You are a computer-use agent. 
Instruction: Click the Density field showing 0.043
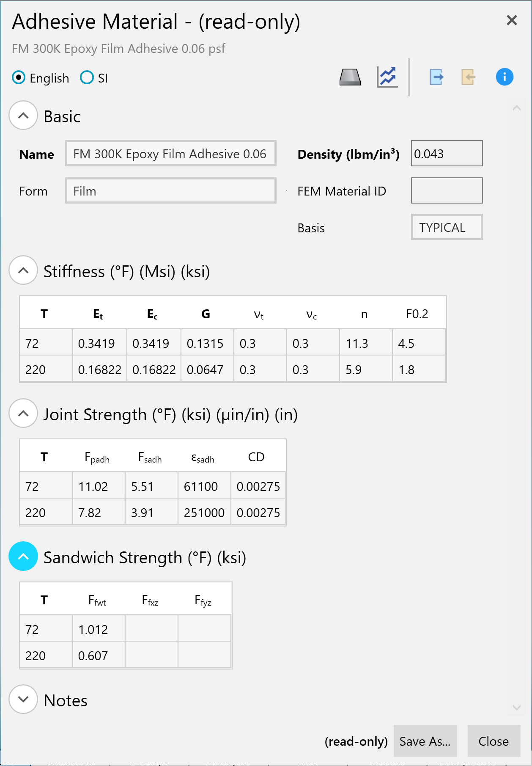[447, 154]
